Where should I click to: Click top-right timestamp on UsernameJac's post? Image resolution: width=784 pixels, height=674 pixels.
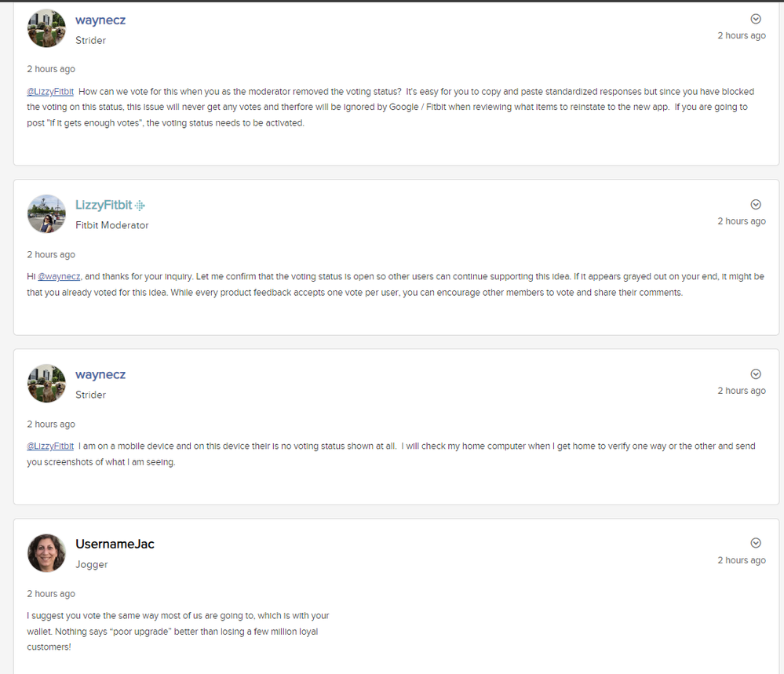(742, 560)
